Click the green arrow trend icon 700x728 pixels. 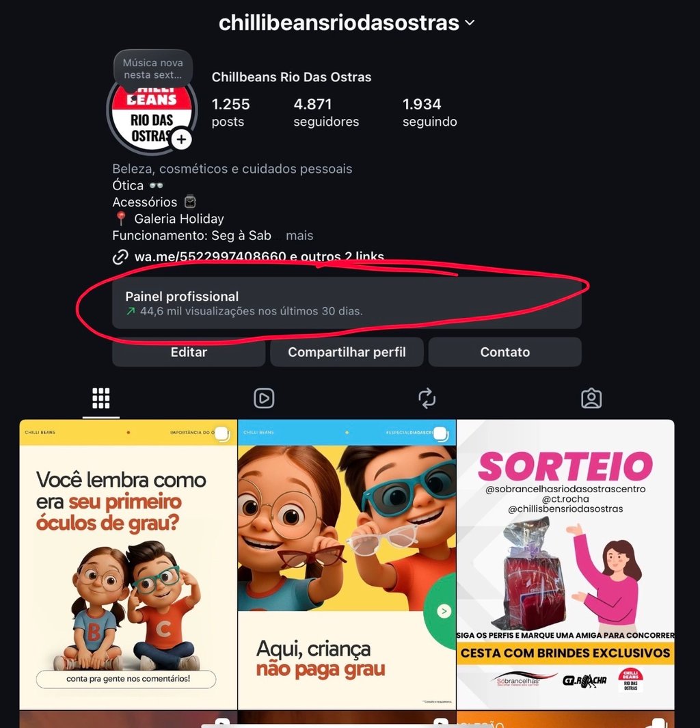(x=131, y=311)
